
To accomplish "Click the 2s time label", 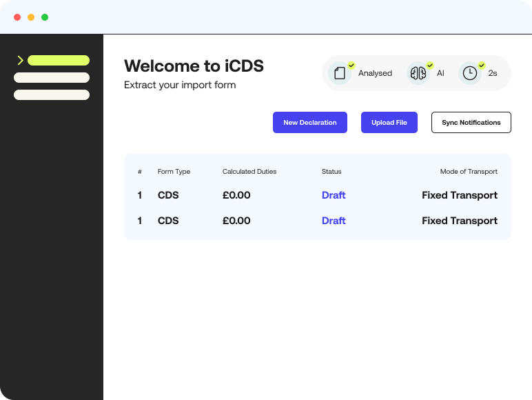I will pos(492,73).
